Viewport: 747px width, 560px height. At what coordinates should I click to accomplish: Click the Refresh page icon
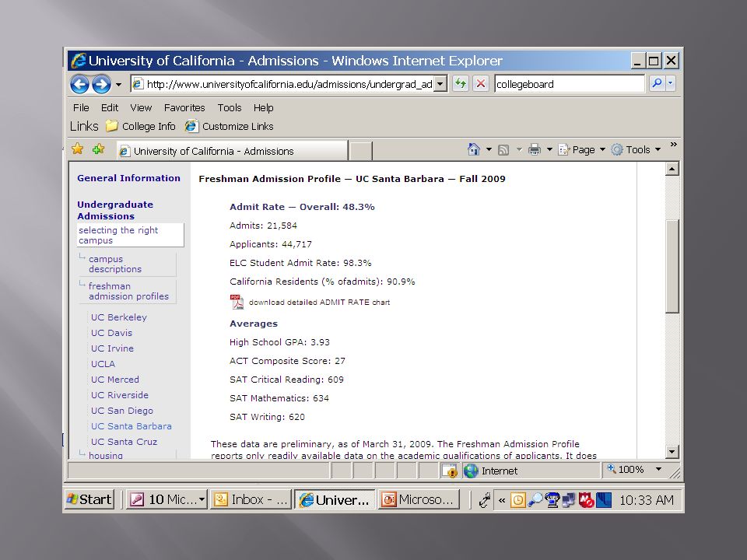point(460,84)
